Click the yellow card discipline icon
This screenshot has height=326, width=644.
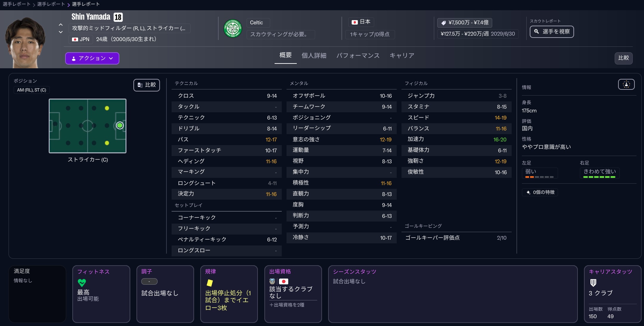(210, 283)
